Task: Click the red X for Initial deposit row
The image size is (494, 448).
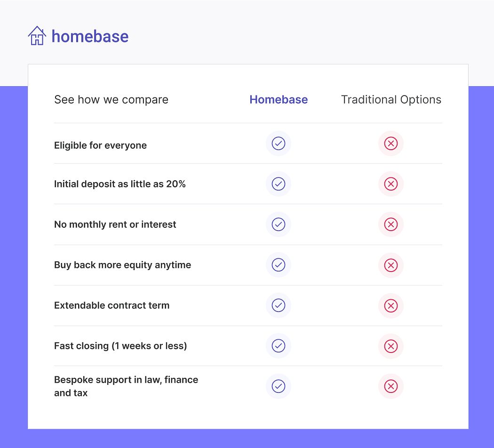Action: (x=390, y=184)
